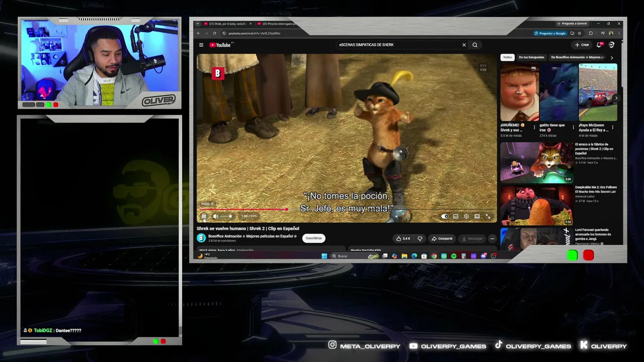Image resolution: width=644 pixels, height=362 pixels.
Task: Adjust the video volume slider
Action: (226, 216)
